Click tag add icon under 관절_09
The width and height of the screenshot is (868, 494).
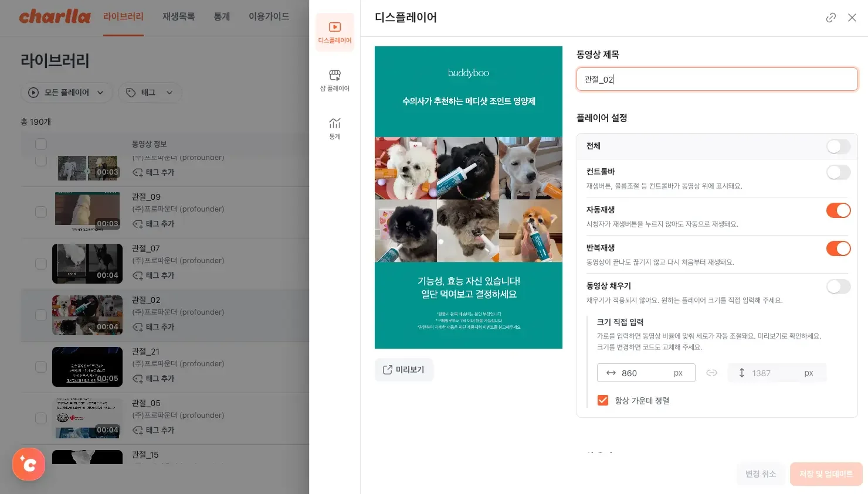pyautogui.click(x=138, y=224)
